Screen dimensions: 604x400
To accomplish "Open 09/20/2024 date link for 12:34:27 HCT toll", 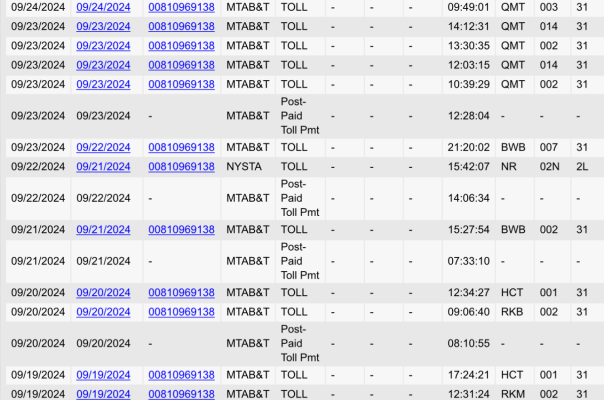I will pos(103,292).
